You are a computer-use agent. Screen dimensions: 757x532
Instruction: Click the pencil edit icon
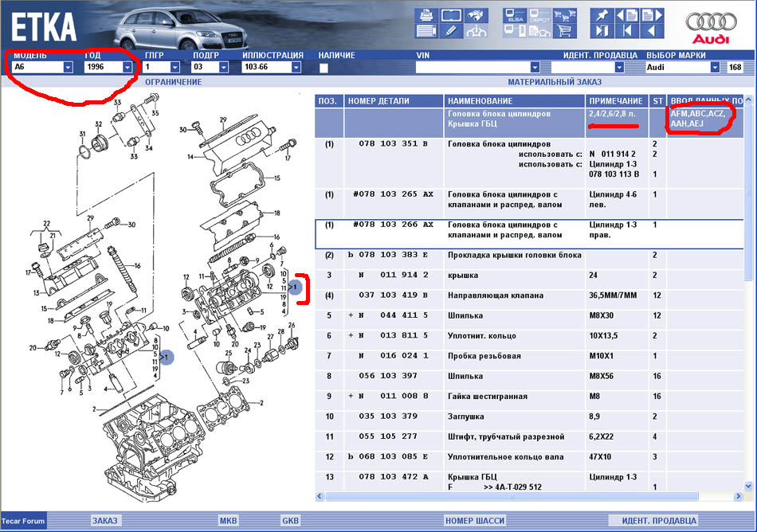pyautogui.click(x=451, y=33)
